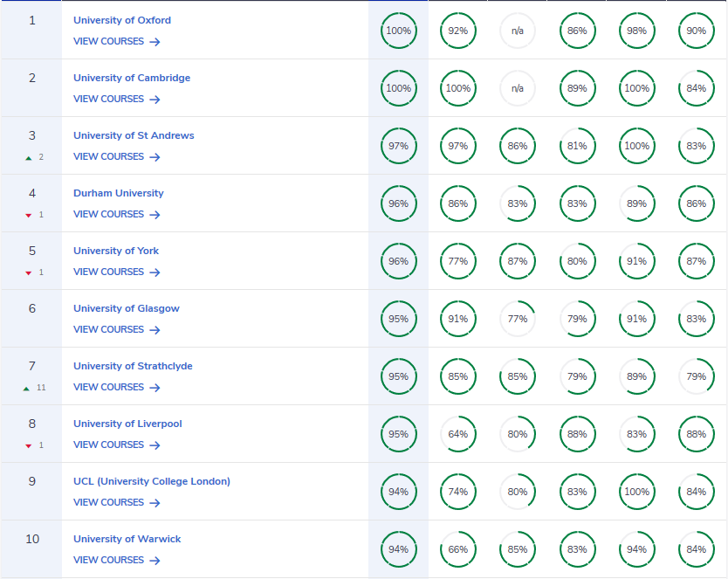
Task: Click View Courses for University of Cambridge
Action: click(x=108, y=100)
